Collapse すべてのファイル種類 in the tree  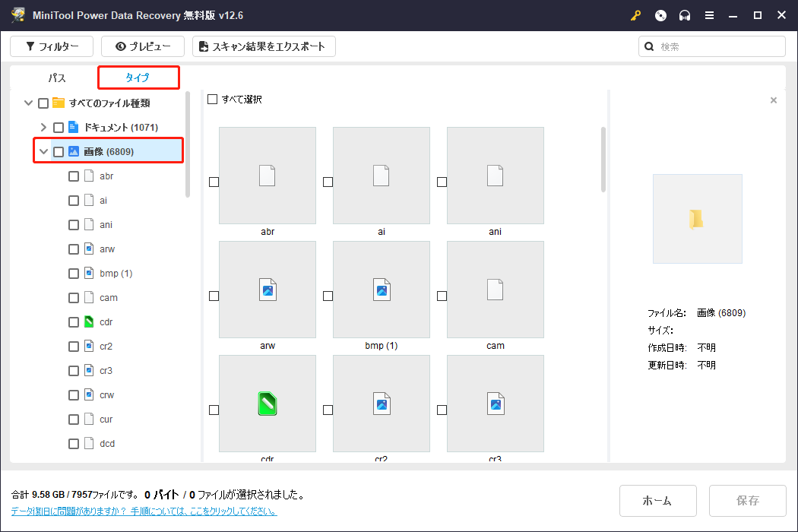pos(28,103)
